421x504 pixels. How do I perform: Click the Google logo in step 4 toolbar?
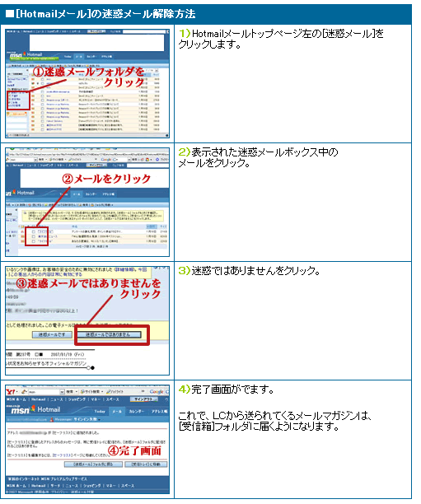tap(157, 392)
